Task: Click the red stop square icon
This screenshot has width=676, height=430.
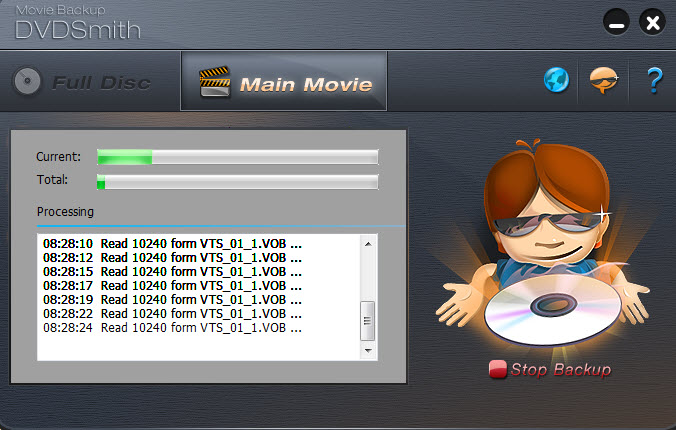Action: click(498, 370)
